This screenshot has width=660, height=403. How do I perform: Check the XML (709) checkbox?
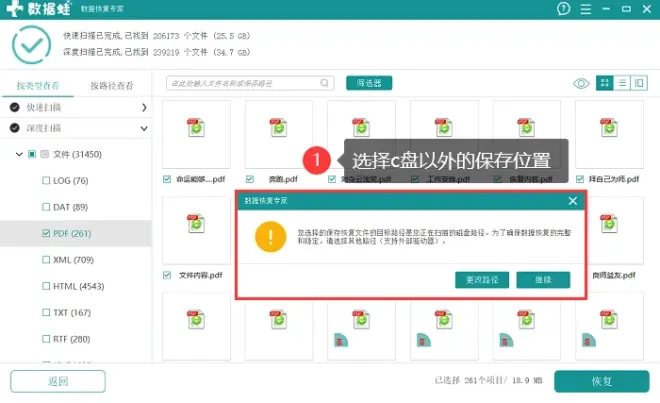(46, 259)
